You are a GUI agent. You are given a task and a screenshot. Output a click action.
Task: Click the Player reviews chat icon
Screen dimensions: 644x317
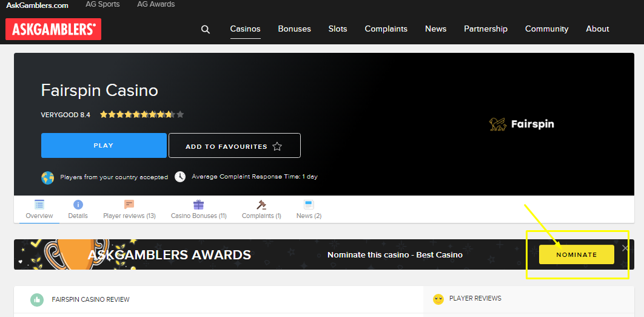point(129,204)
